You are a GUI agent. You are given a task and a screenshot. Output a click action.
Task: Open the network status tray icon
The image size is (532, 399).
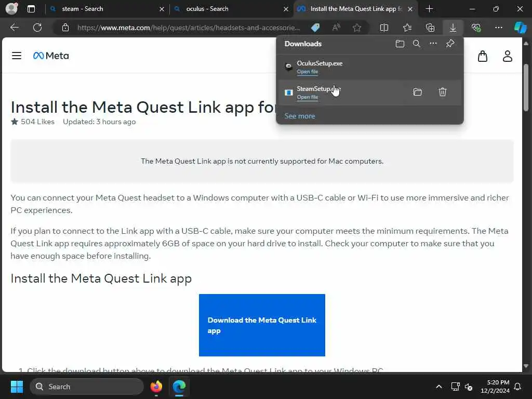tap(455, 387)
